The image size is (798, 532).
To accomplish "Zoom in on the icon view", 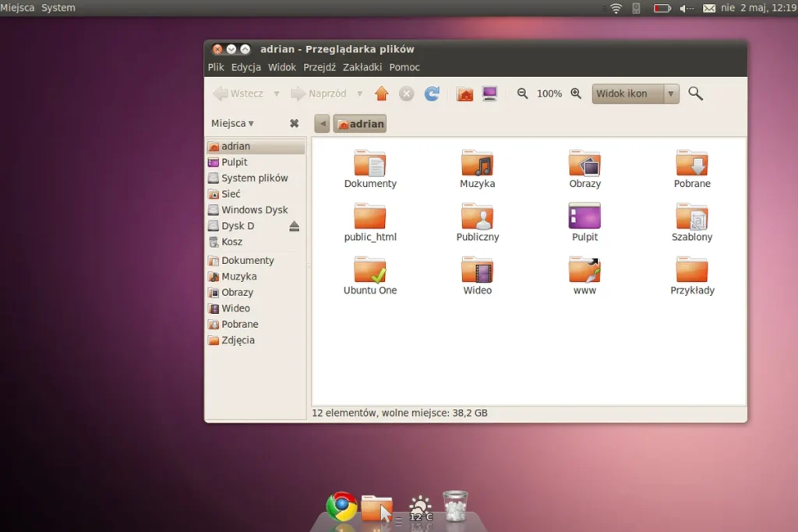I will (575, 93).
